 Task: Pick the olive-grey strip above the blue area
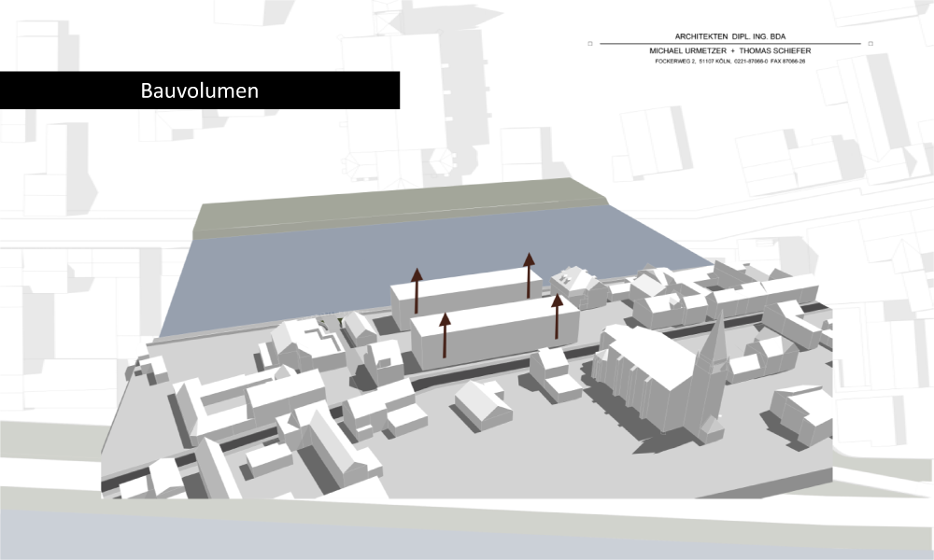(x=392, y=207)
